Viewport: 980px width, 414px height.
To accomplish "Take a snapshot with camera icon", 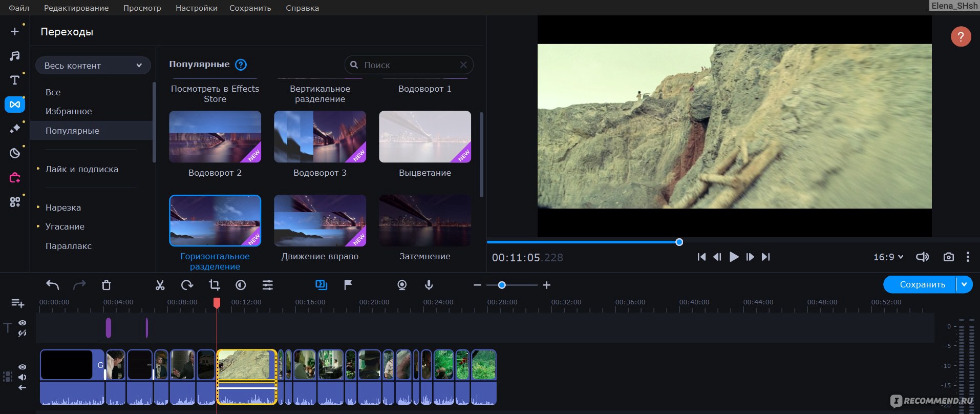I will tap(949, 257).
